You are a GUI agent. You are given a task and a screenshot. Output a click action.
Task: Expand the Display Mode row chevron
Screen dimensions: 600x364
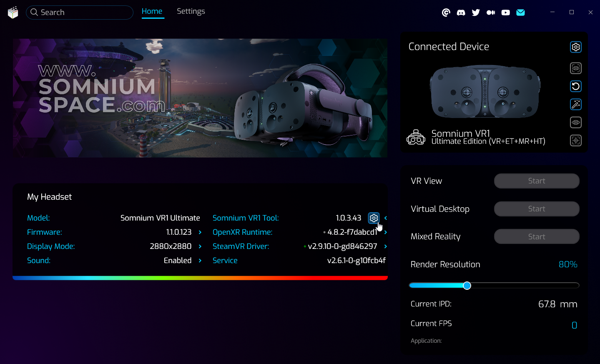(200, 246)
